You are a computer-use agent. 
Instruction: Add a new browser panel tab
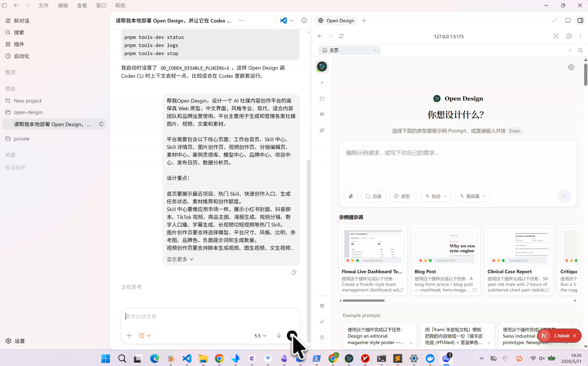click(x=364, y=20)
